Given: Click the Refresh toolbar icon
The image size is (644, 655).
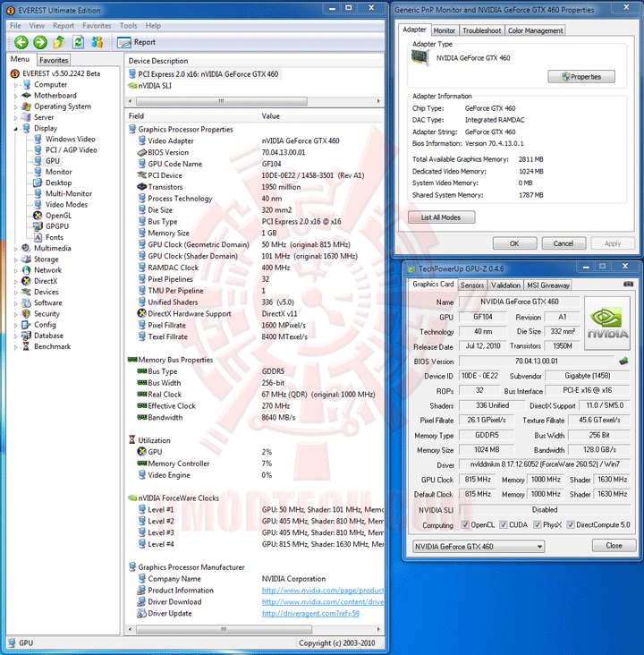Looking at the screenshot, I should (78, 42).
